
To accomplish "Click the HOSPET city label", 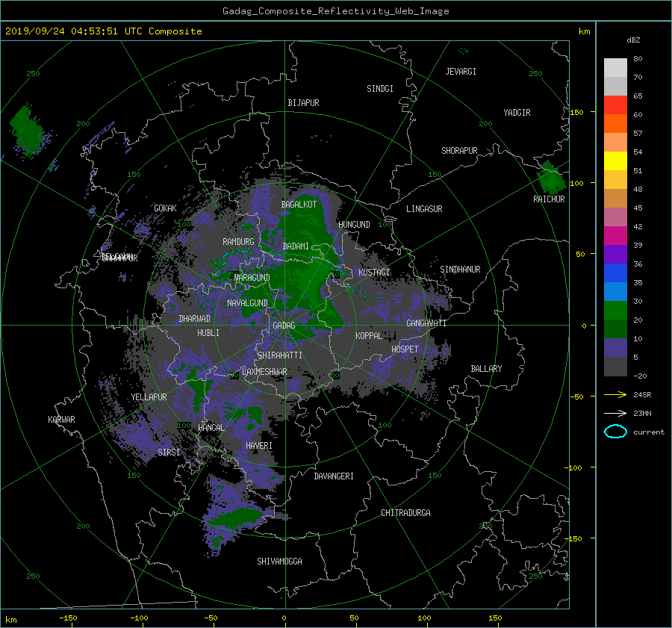I will click(x=405, y=349).
